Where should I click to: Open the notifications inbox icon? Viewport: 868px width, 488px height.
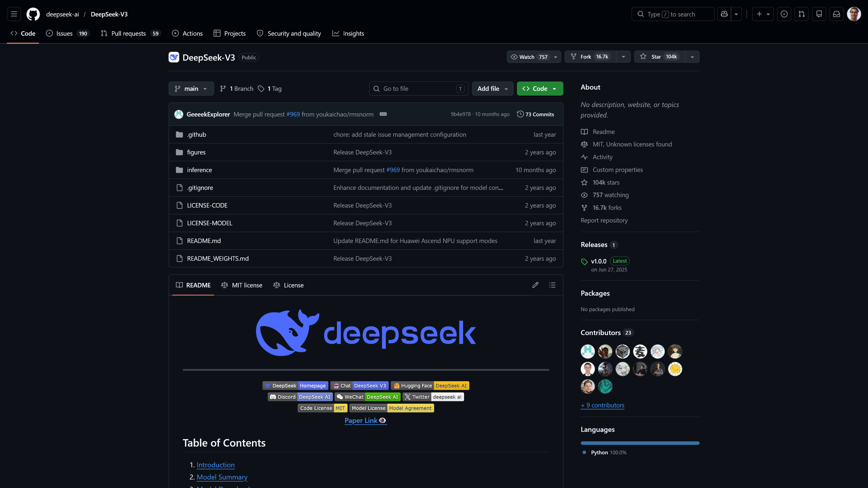click(837, 14)
